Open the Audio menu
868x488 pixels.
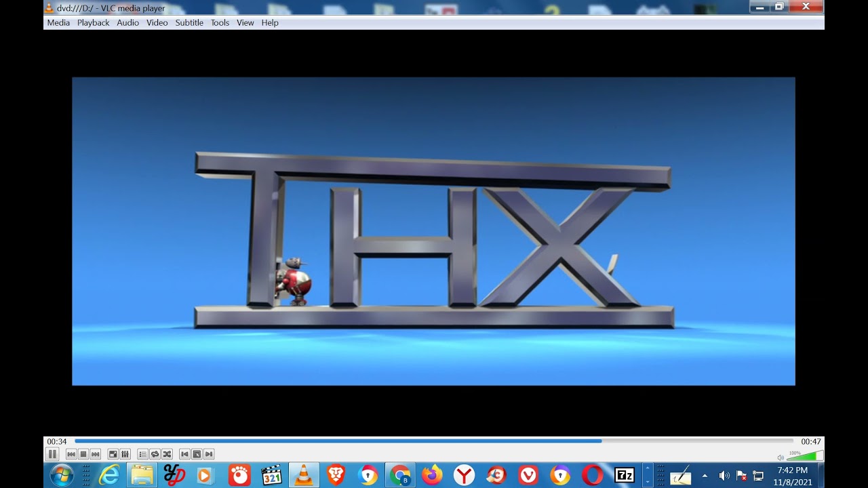(127, 22)
